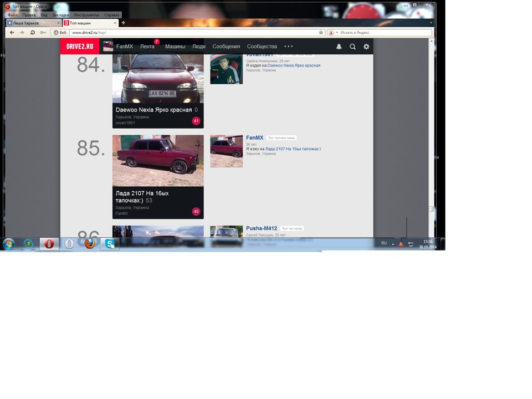Open Лада 2107 На 16ых тапочках title
The height and width of the screenshot is (399, 532).
(x=142, y=197)
